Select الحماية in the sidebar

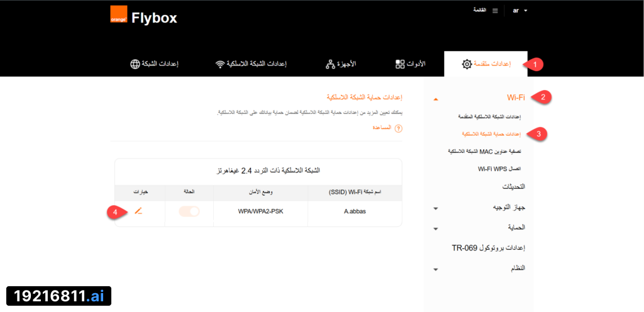pyautogui.click(x=517, y=226)
